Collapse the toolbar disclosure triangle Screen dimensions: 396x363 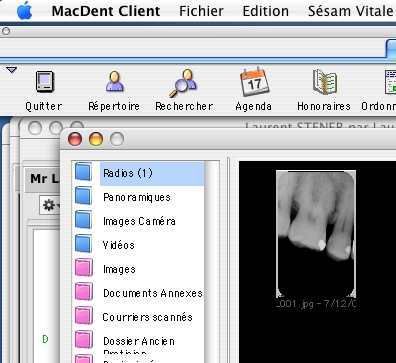click(11, 70)
